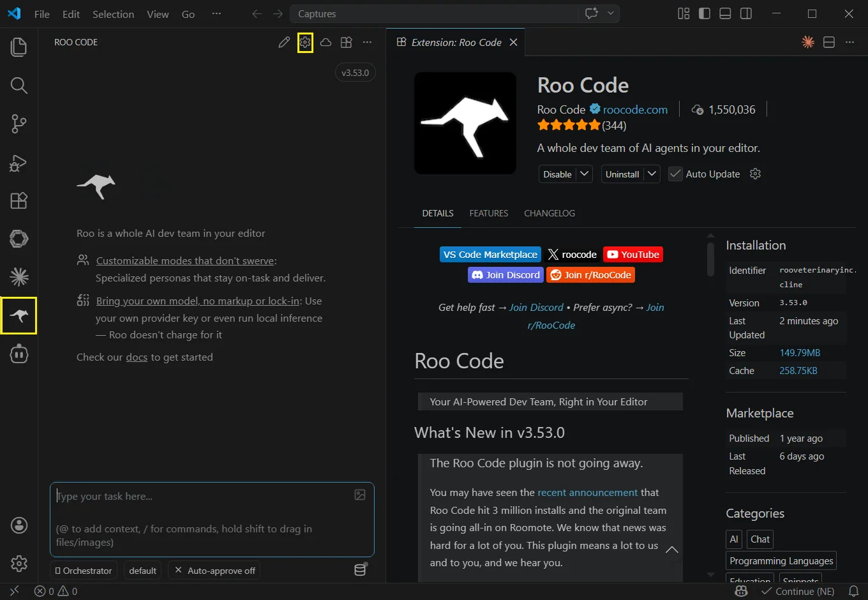
Task: Toggle the primary side bar from the title bar
Action: (705, 14)
